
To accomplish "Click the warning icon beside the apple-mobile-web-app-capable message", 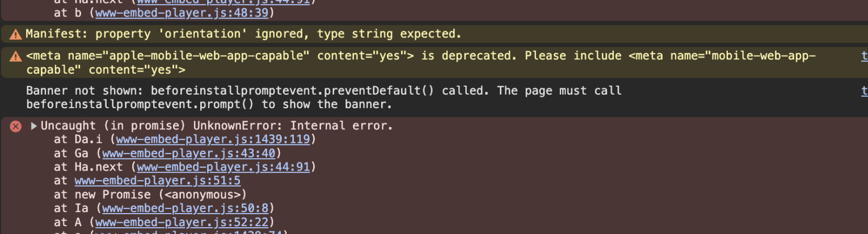I will 16,56.
